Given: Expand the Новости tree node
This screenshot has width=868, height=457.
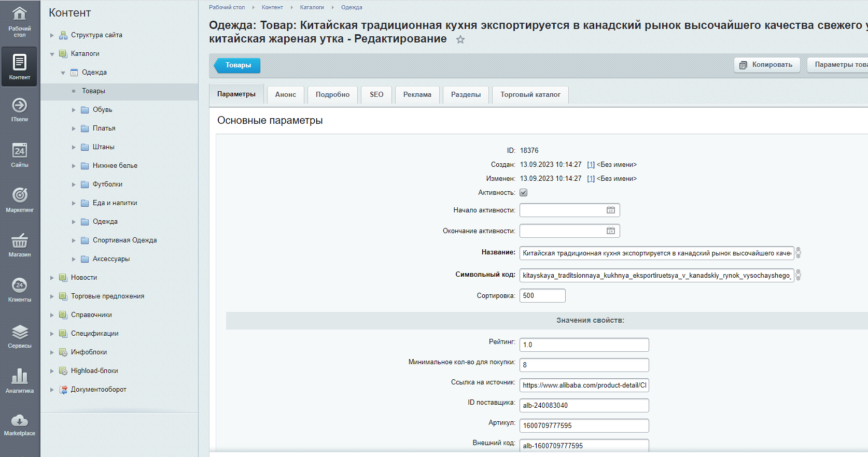Looking at the screenshot, I should point(52,278).
